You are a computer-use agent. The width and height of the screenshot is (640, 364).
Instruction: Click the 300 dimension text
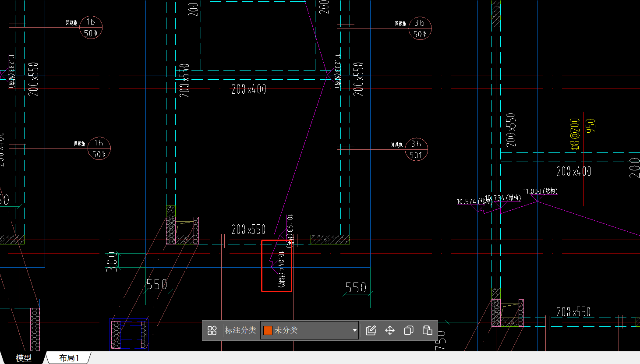tap(112, 262)
